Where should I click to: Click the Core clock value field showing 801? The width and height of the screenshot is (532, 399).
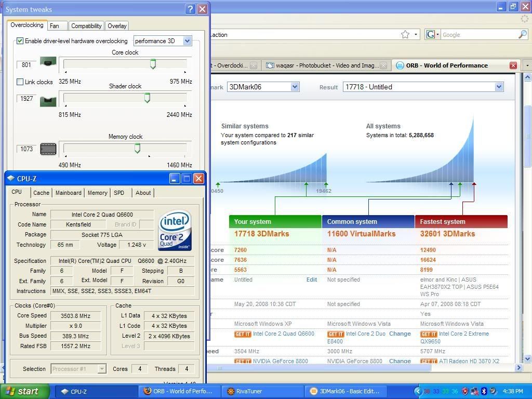coord(26,65)
